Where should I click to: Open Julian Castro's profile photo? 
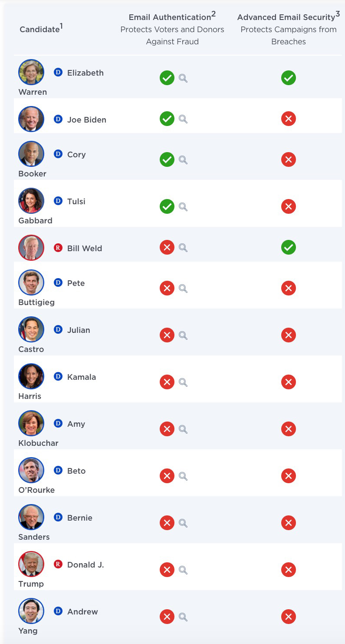tap(31, 329)
